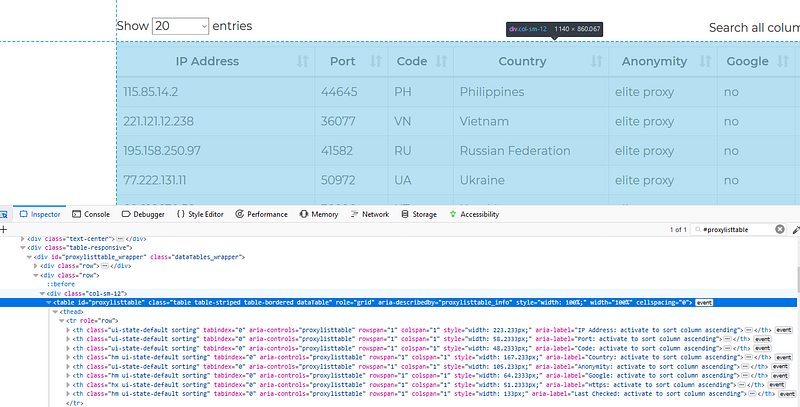Switch to the Accessibility tab
The height and width of the screenshot is (407, 800).
point(473,214)
